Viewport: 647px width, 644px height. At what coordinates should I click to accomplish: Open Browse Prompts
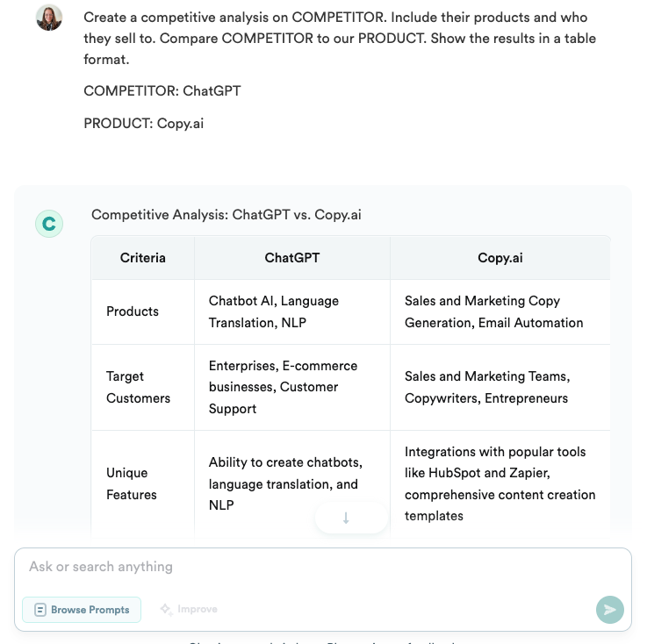point(82,610)
